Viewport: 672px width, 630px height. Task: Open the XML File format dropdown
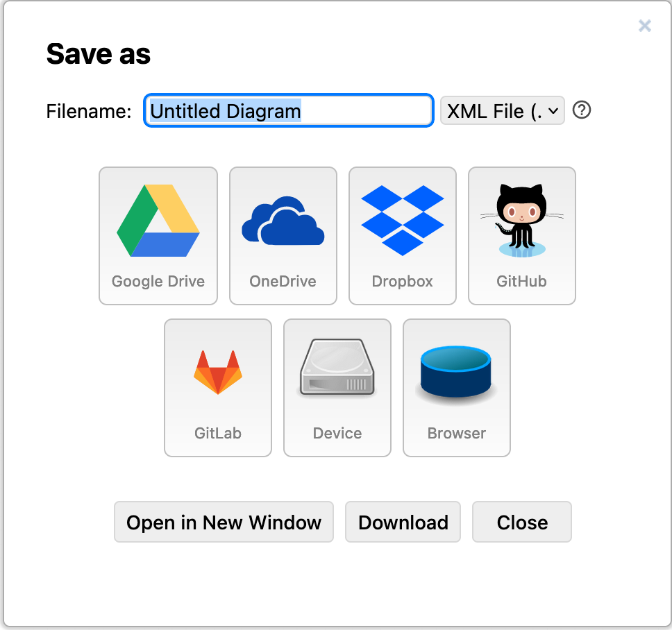tap(502, 110)
